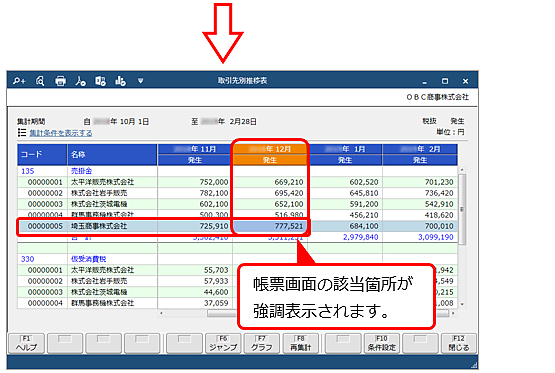The image size is (555, 373).
Task: Click the 456,210 amount cell
Action: click(345, 215)
